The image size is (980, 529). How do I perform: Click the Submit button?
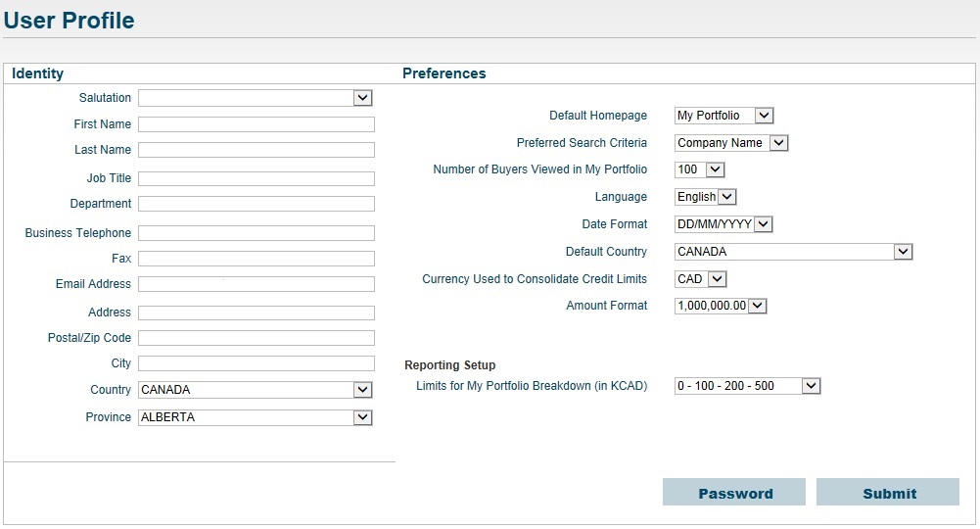click(x=888, y=492)
